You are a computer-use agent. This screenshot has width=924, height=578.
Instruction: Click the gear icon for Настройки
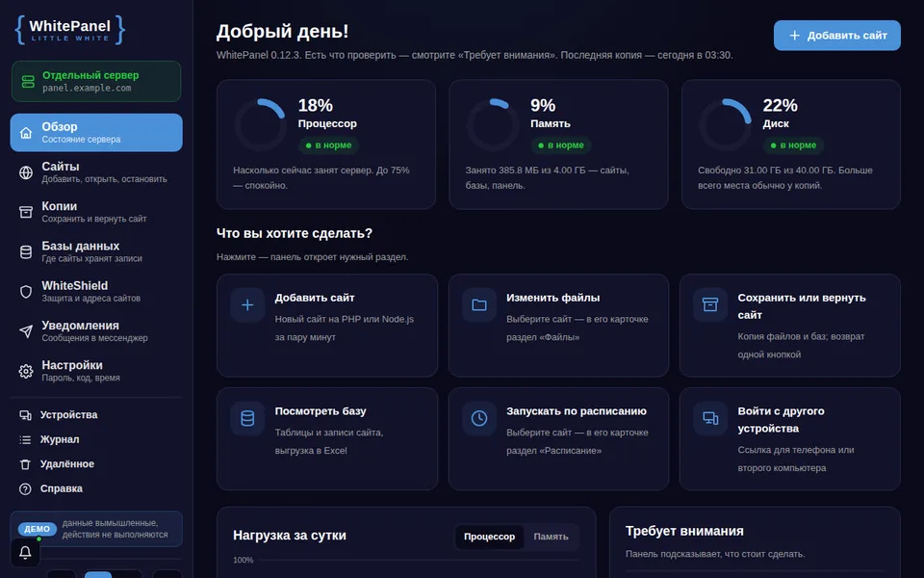[26, 371]
